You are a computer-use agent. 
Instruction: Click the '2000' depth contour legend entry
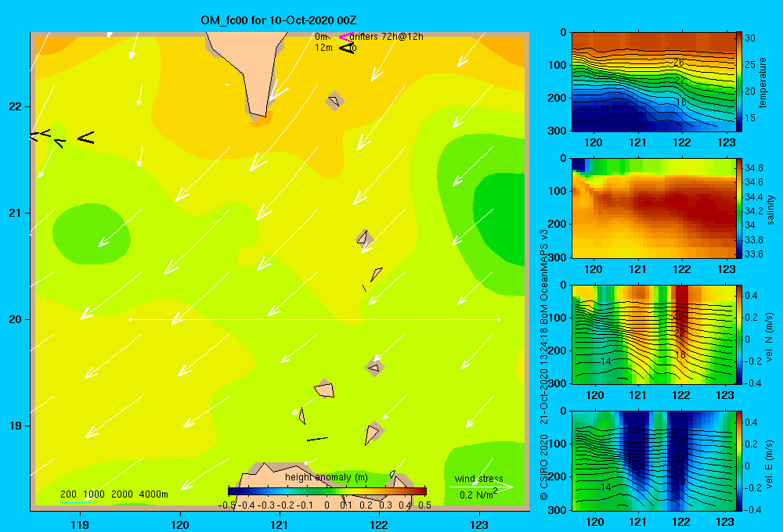pyautogui.click(x=122, y=494)
